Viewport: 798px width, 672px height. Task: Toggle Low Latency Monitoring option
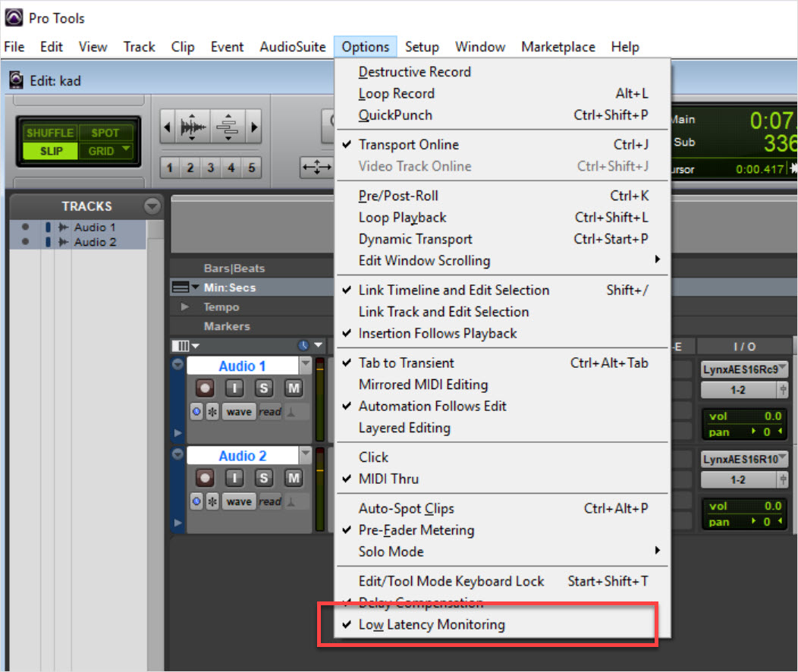(432, 625)
